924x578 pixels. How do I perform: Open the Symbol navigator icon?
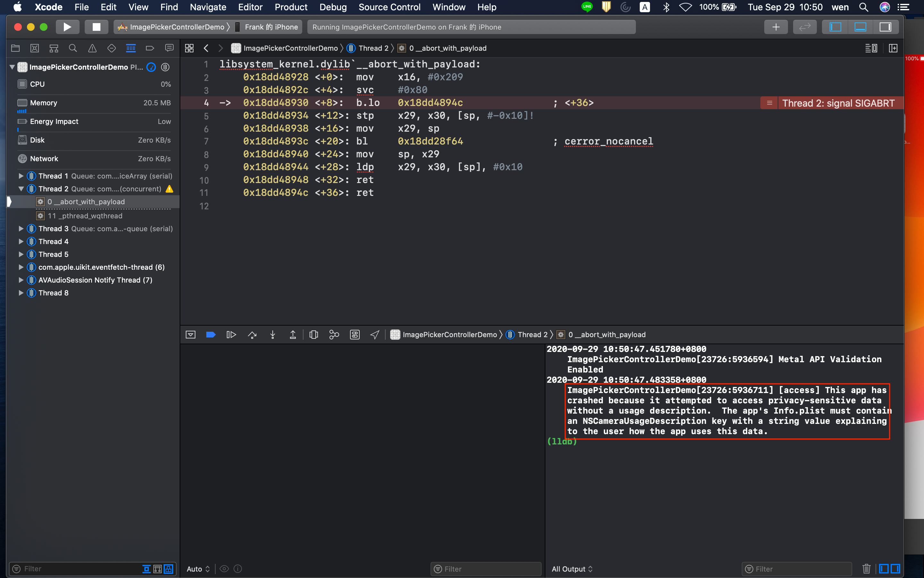coord(54,48)
